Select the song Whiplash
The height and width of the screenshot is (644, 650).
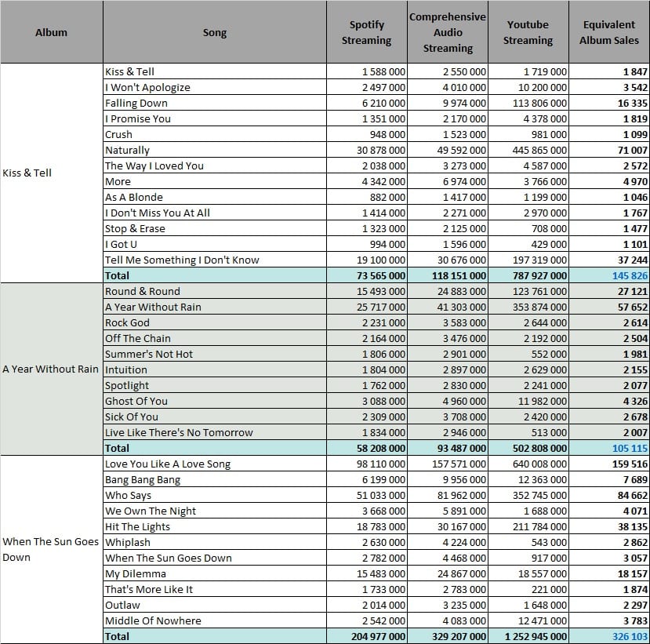point(215,542)
